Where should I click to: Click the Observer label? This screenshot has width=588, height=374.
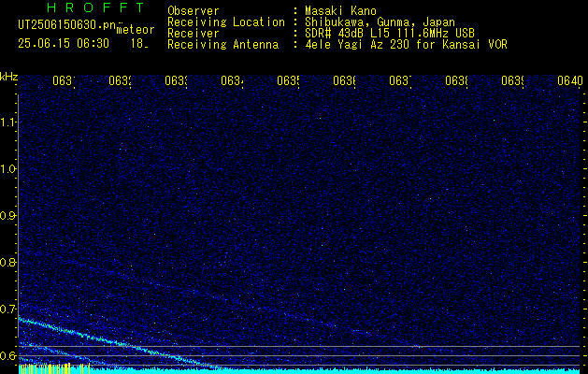(194, 11)
